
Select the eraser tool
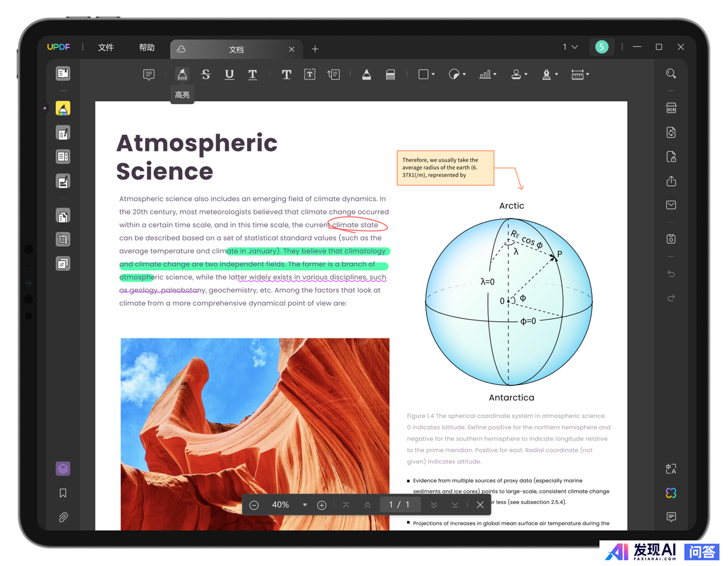tap(390, 75)
